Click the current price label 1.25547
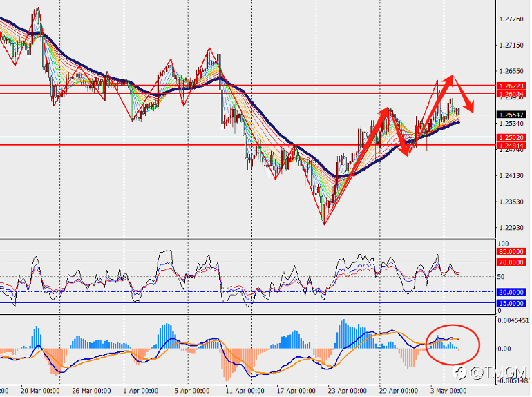This screenshot has height=397, width=532. [512, 115]
